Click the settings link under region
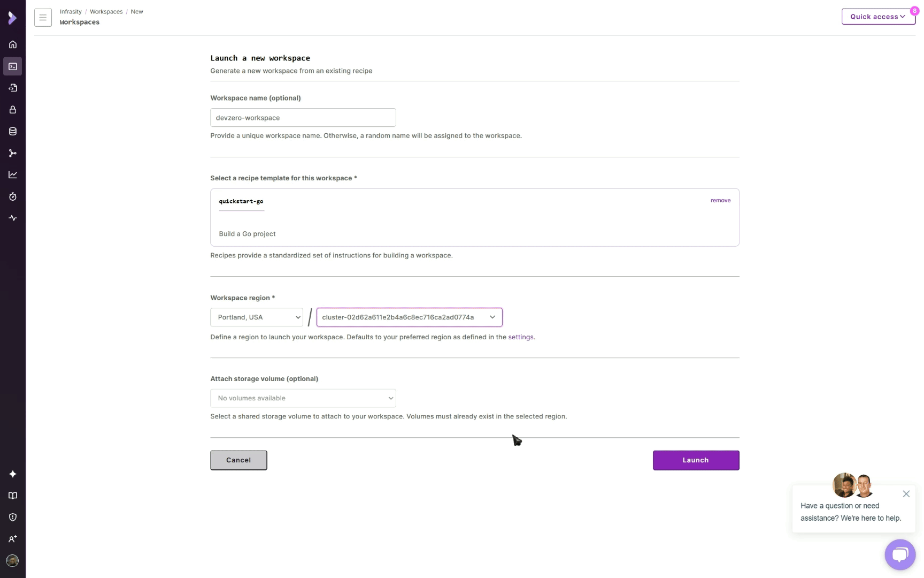The height and width of the screenshot is (578, 924). 520,337
